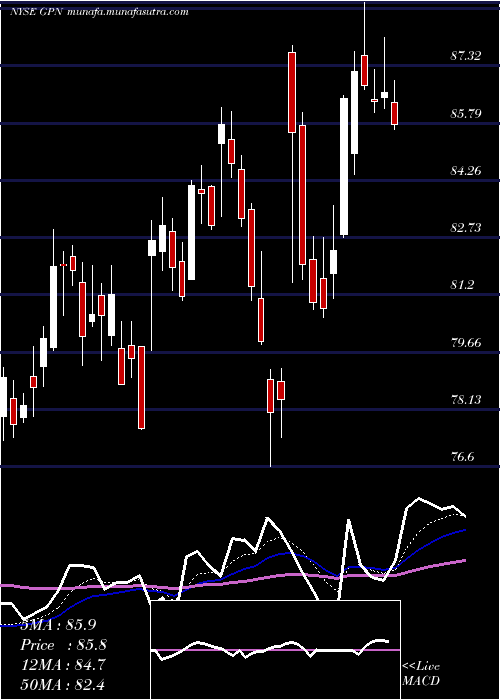
Task: Click the 12MA : 84.7 legend entry
Action: pos(63,665)
